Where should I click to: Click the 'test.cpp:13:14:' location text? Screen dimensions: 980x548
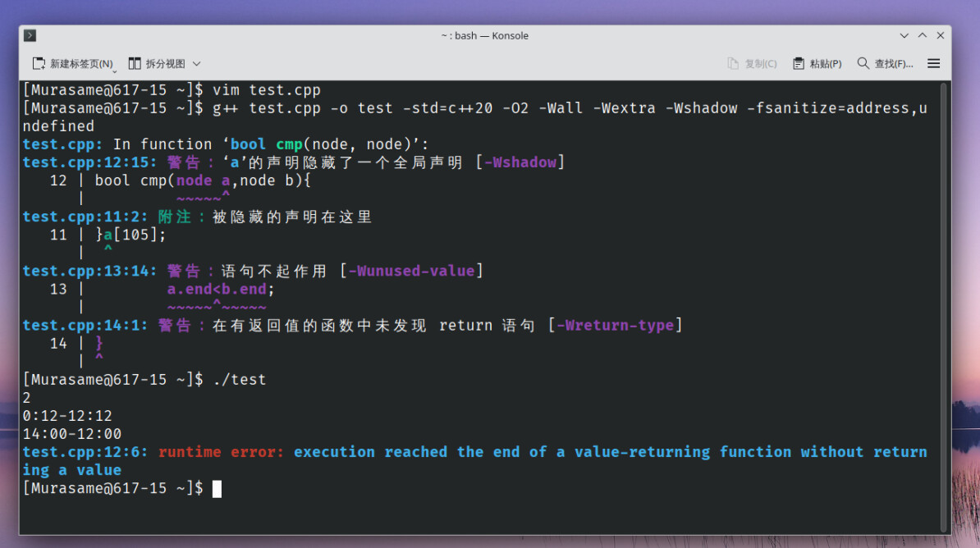click(90, 272)
